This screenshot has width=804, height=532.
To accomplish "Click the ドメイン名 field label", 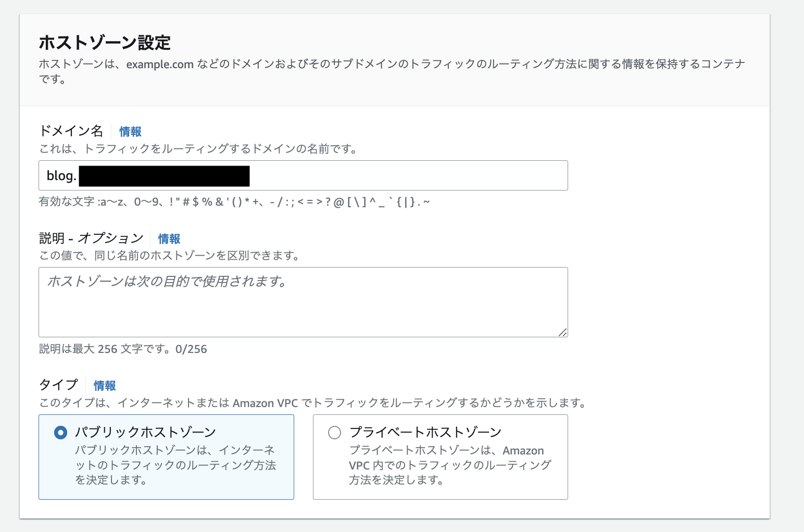I will pyautogui.click(x=71, y=131).
